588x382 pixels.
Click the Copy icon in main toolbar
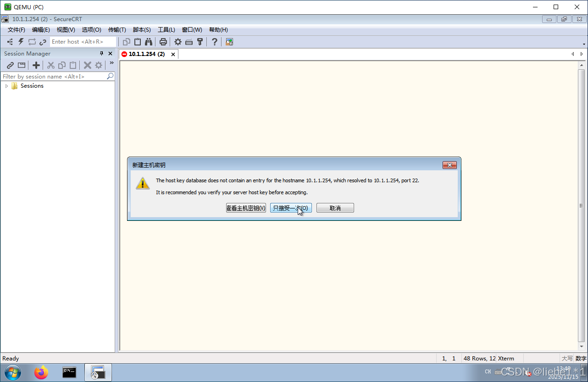(x=127, y=42)
